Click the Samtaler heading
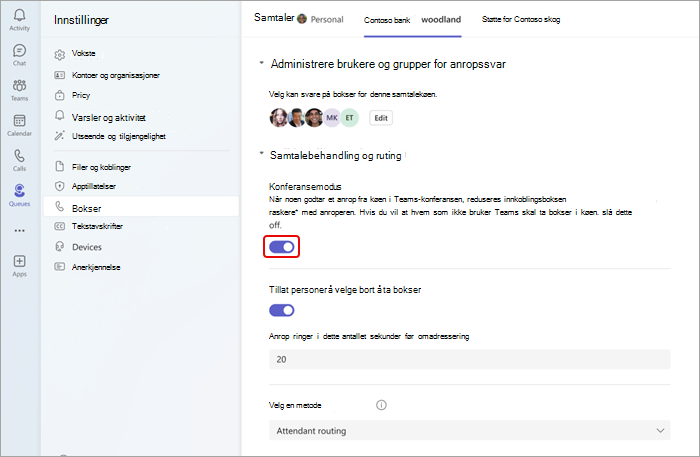 tap(274, 17)
